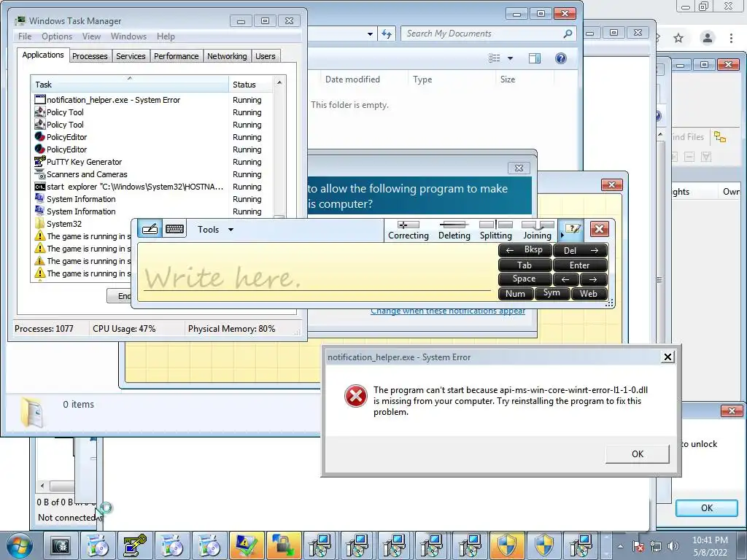The image size is (747, 560).
Task: Open the PuTTY Key Generator taskbar icon
Action: click(135, 545)
